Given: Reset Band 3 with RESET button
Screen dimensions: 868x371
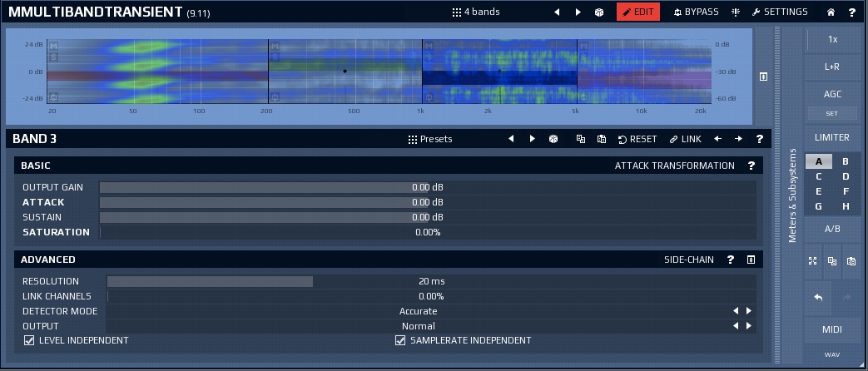Looking at the screenshot, I should pos(637,139).
